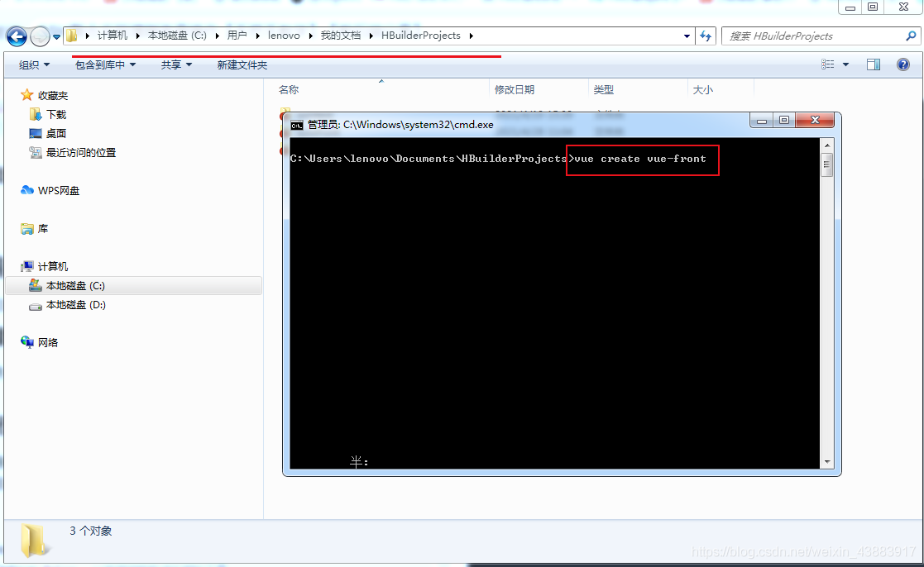Click the cmd scrollbar up arrow
Screen dimensions: 924x567
pos(827,145)
